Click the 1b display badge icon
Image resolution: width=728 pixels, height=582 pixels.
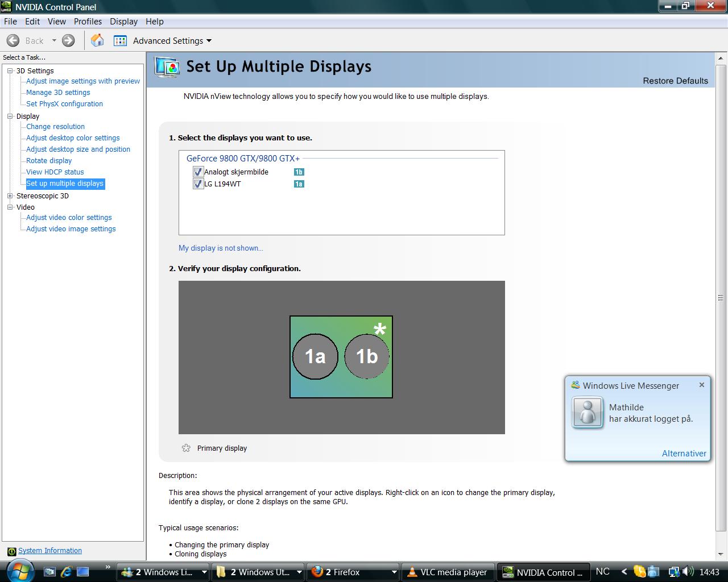tap(299, 172)
